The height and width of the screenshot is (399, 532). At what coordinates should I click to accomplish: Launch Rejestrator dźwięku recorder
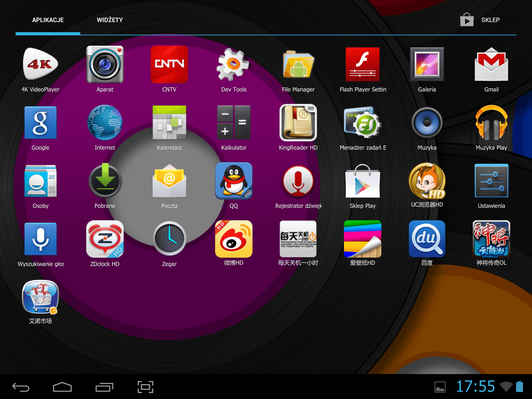[298, 181]
